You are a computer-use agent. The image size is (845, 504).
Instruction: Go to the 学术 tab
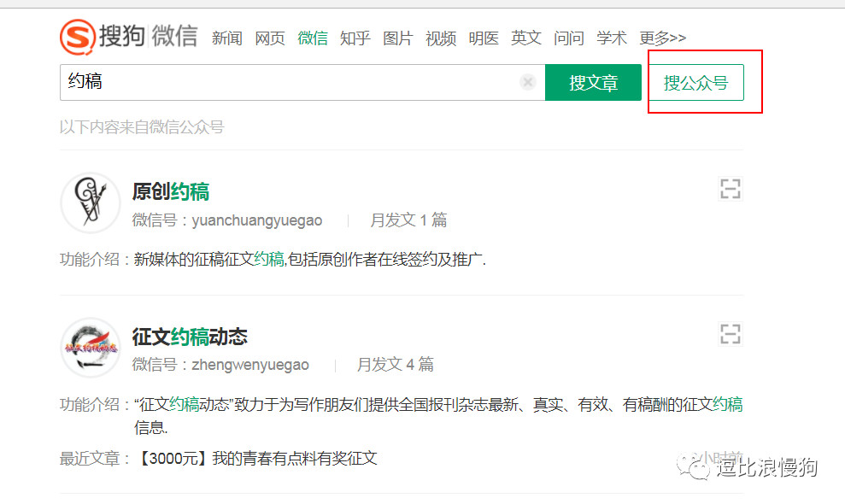click(x=612, y=38)
